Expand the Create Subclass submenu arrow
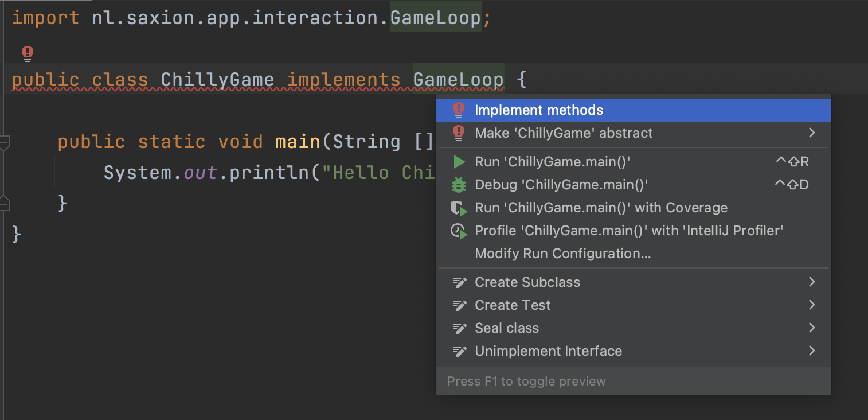 [812, 282]
